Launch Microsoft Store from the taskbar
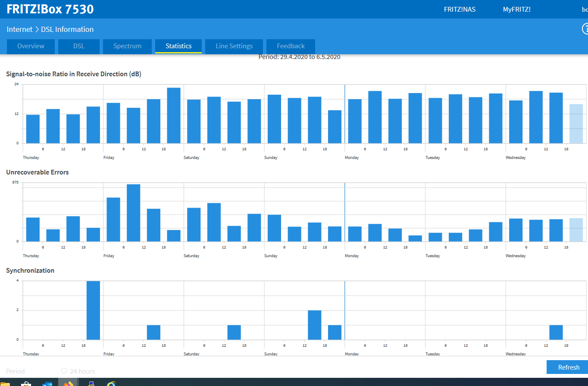This screenshot has height=386, width=588. pos(26,383)
